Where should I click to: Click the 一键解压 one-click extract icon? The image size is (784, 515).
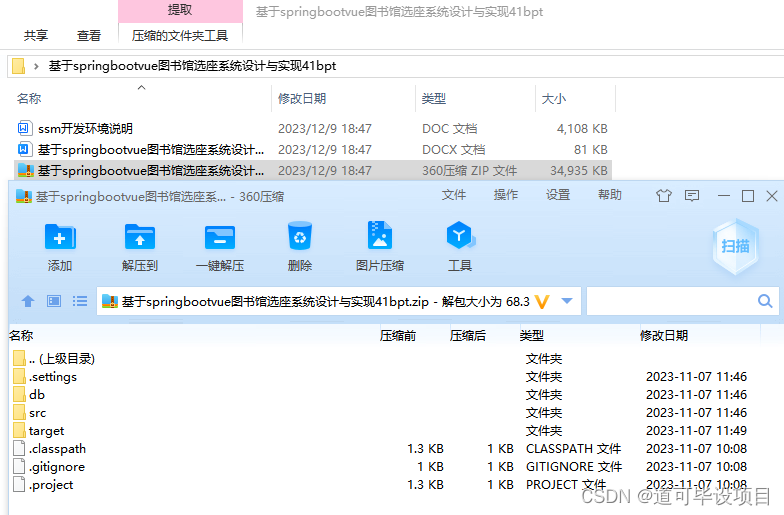(220, 236)
